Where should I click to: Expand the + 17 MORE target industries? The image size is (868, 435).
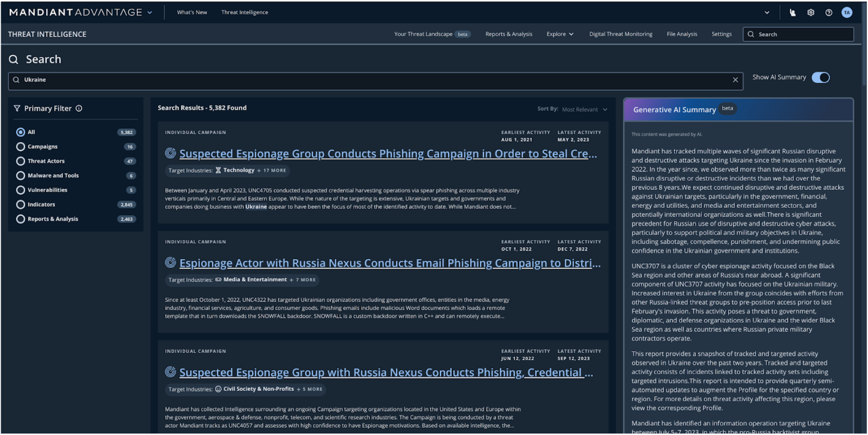pos(272,171)
